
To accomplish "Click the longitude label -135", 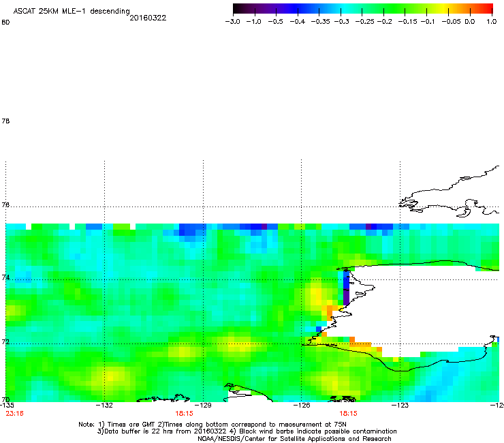I will point(7,405).
